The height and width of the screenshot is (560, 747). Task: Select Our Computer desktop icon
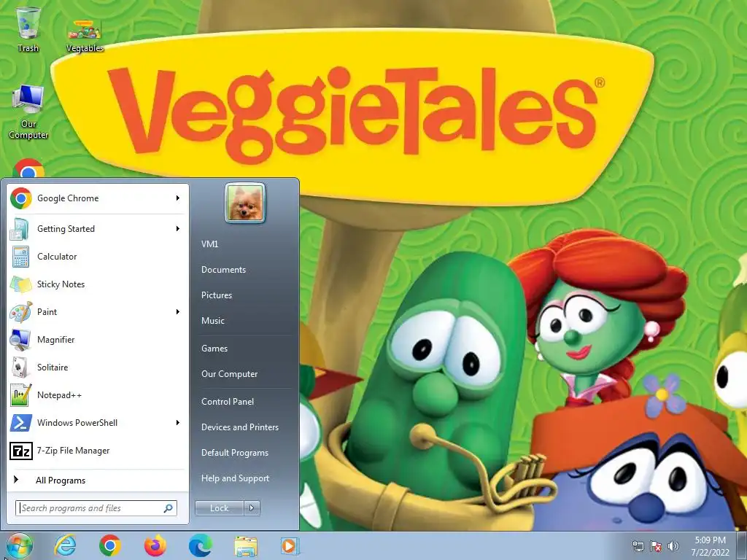coord(28,112)
